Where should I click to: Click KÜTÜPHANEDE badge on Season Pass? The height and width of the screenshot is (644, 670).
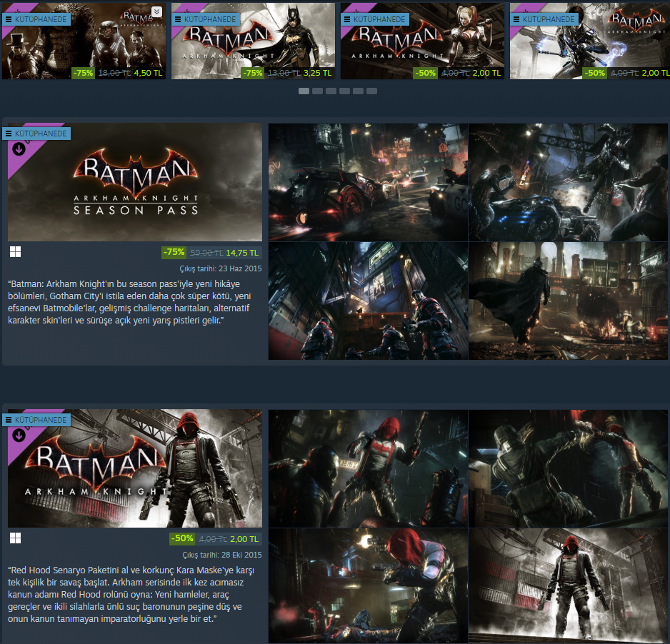pos(36,134)
